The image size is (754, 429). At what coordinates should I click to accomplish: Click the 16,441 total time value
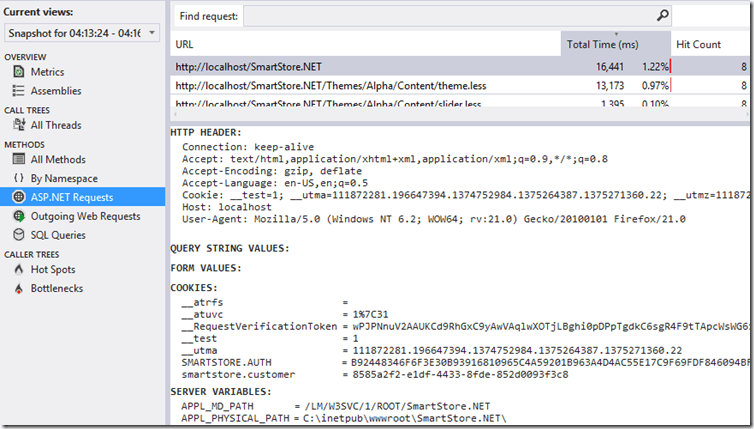[x=610, y=67]
